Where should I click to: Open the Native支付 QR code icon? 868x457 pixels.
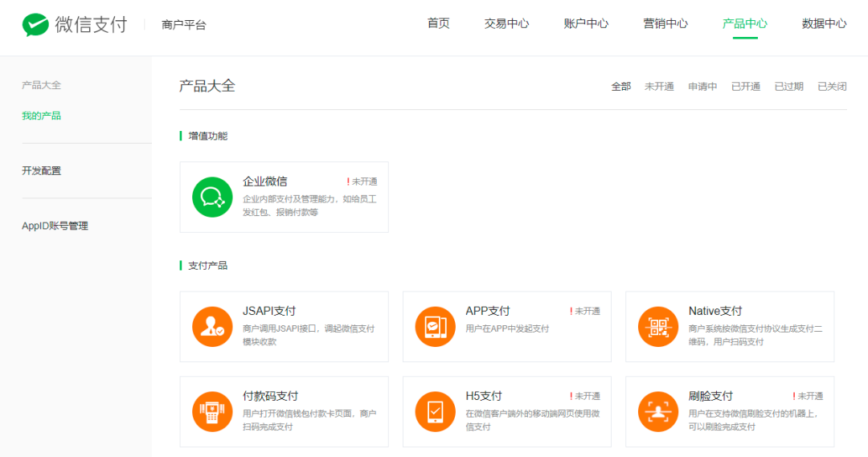coord(658,326)
